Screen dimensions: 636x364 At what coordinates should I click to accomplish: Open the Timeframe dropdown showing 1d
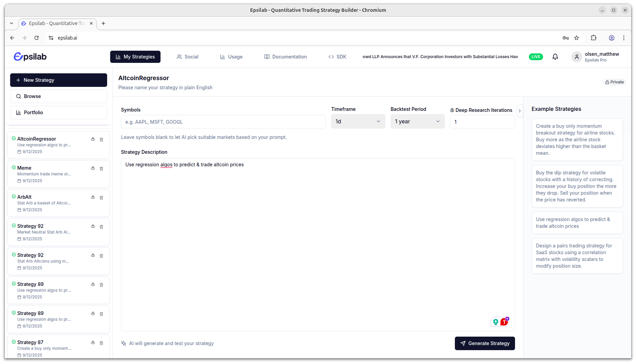(x=358, y=122)
